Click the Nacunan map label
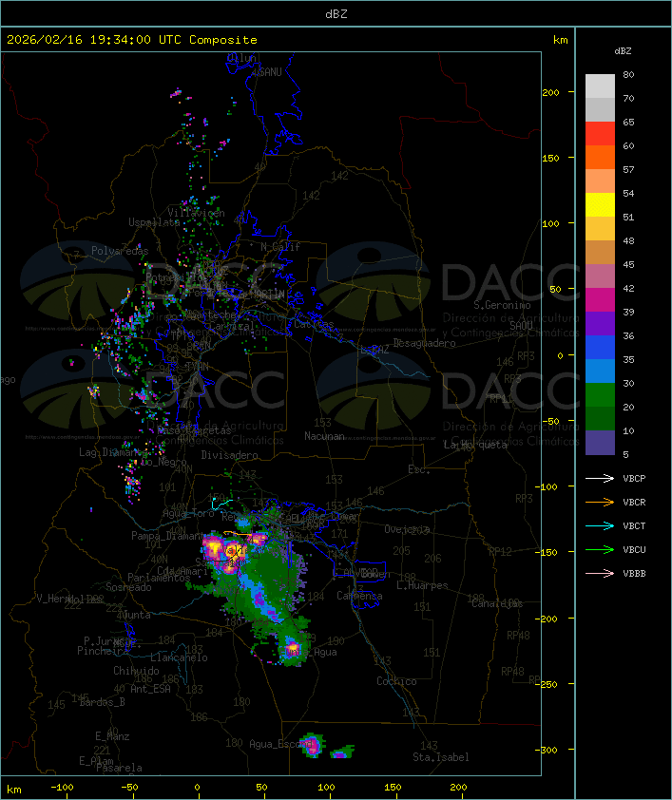 pos(324,436)
